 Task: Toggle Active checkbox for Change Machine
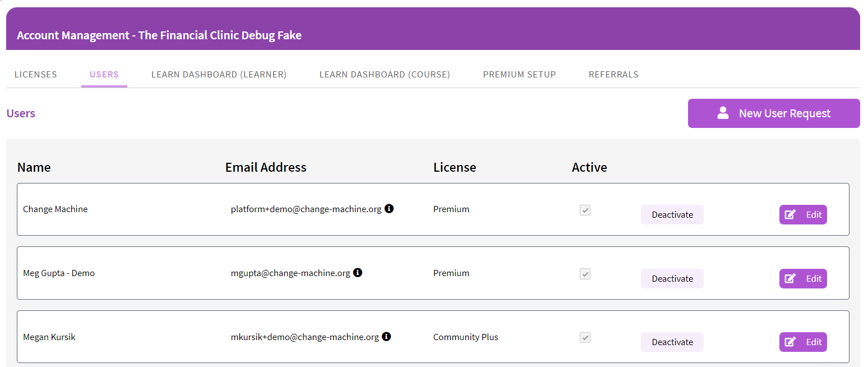[585, 210]
